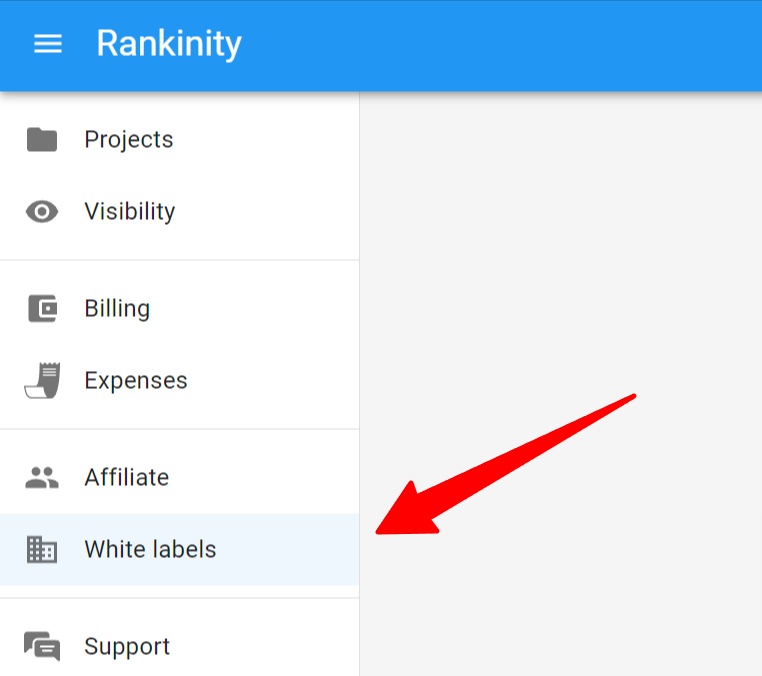Click the Projects folder icon

tap(42, 139)
